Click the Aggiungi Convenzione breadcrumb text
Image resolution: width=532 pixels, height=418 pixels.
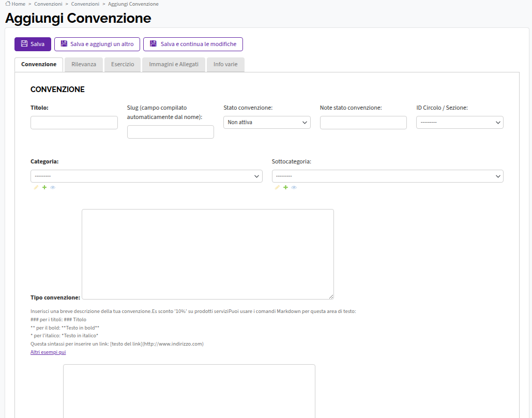click(133, 4)
